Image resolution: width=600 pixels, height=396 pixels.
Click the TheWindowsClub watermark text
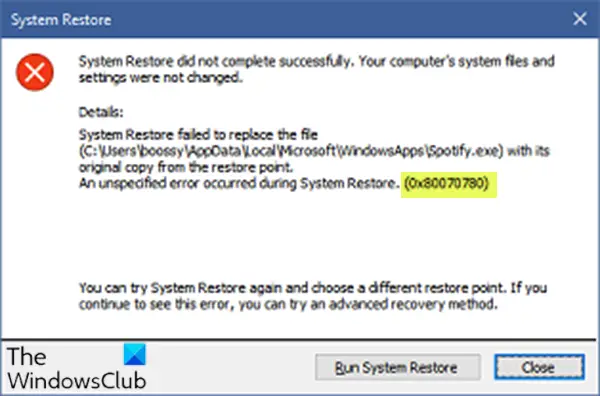(76, 368)
